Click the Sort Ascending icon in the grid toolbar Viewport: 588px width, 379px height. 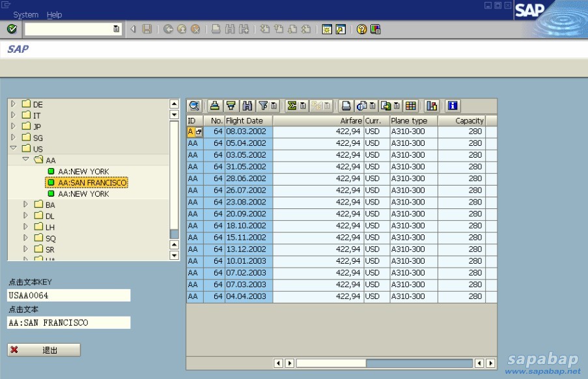tap(215, 105)
